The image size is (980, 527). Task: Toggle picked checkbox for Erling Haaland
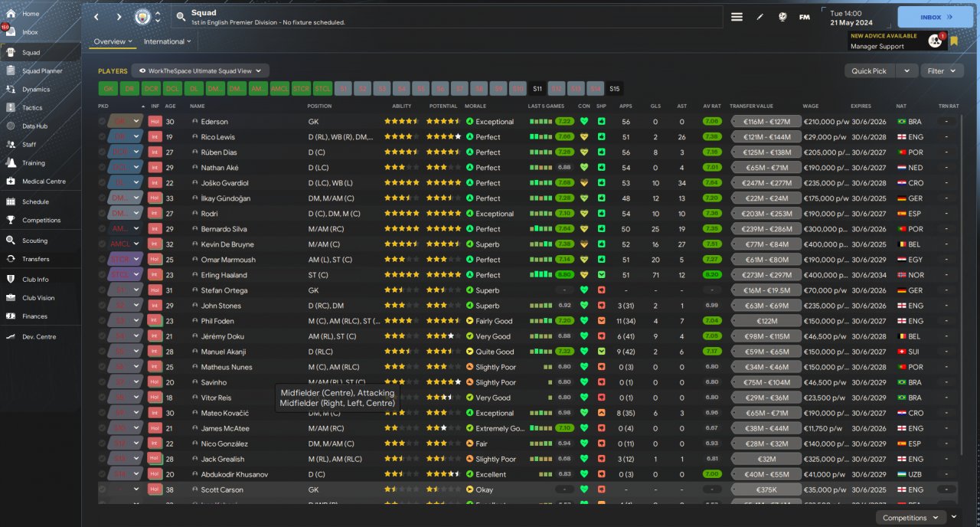pyautogui.click(x=102, y=274)
